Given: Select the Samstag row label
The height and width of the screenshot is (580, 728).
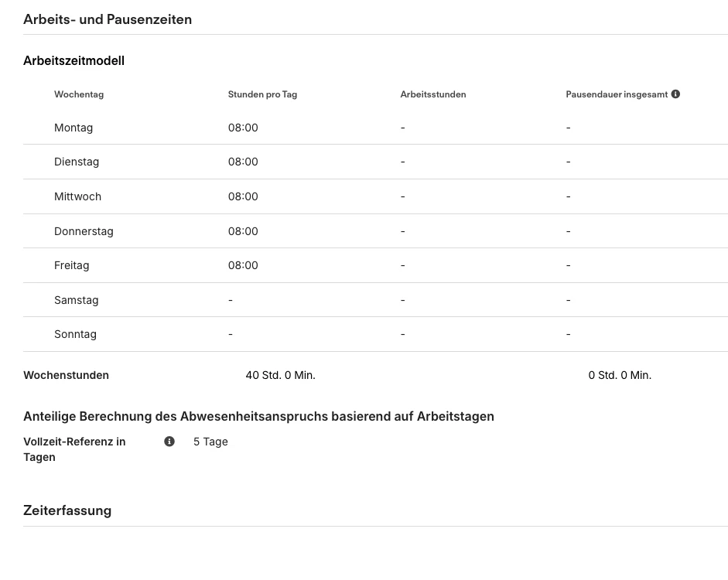Looking at the screenshot, I should pos(76,300).
